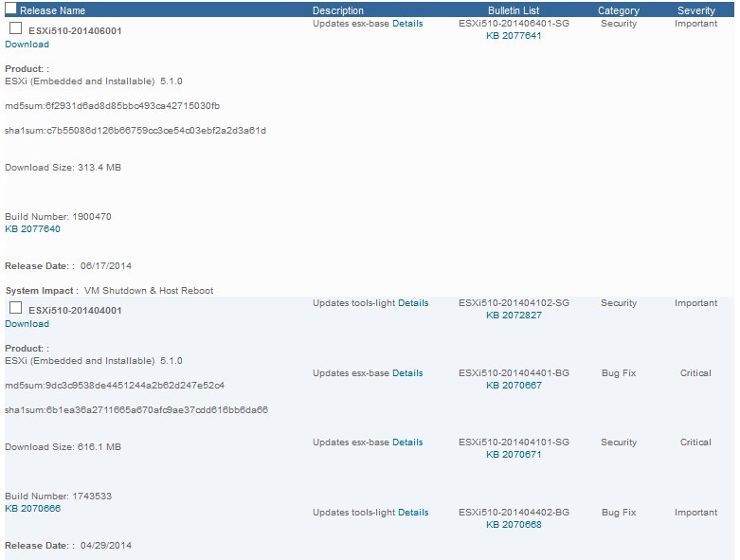740x560 pixels.
Task: Check the select-all checkbox in header
Action: (x=11, y=10)
